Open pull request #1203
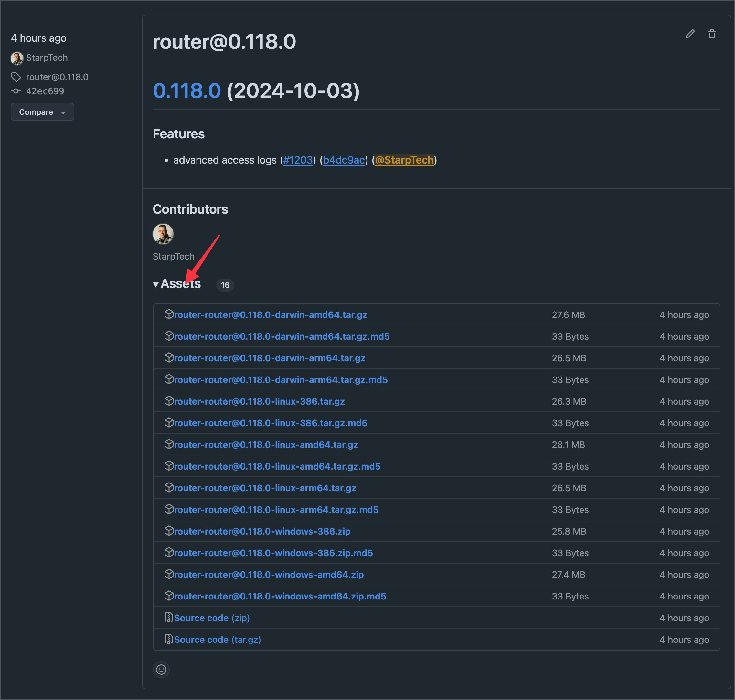 [x=297, y=160]
